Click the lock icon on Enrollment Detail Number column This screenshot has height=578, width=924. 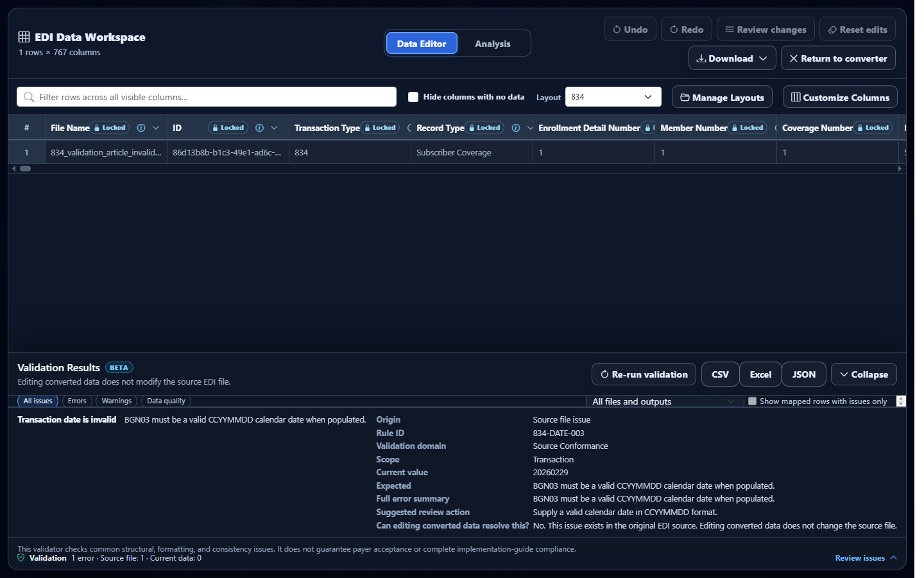648,128
